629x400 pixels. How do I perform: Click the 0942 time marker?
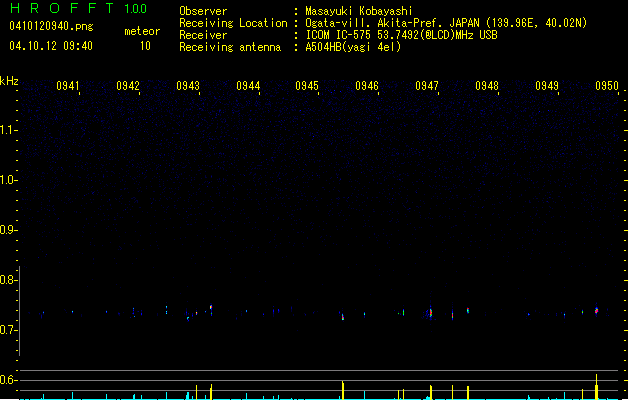(128, 86)
